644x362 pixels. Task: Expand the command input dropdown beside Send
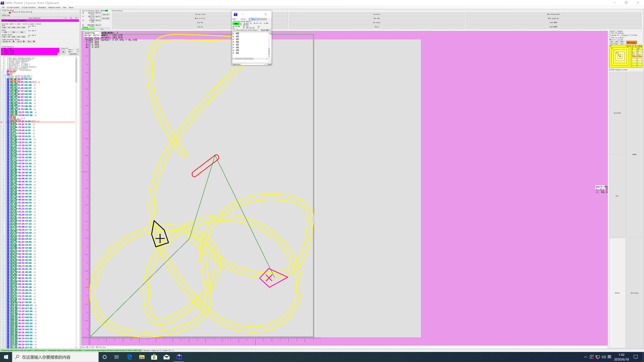pos(265,64)
